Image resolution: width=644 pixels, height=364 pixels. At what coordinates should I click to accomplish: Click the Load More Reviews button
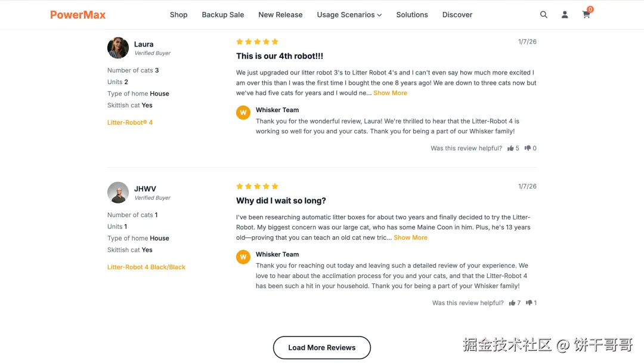click(x=322, y=348)
